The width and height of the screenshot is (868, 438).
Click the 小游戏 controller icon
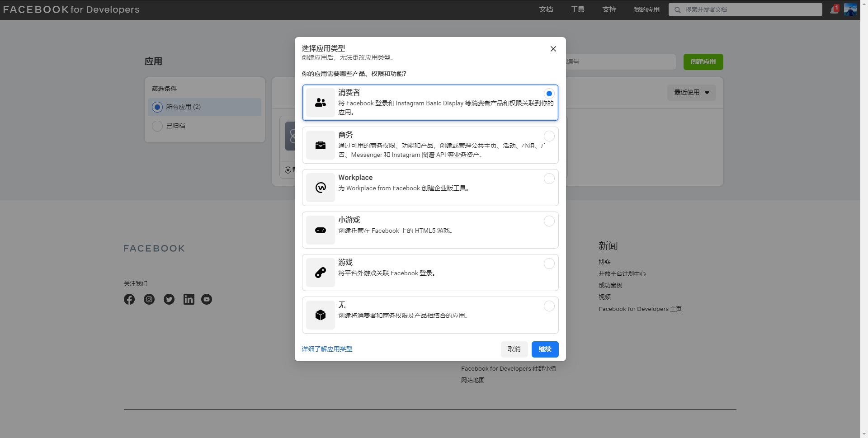[320, 230]
